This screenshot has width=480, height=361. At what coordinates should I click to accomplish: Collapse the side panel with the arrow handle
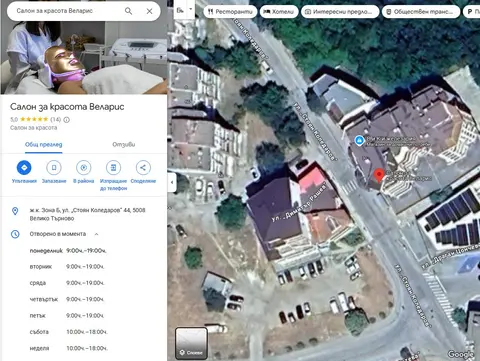coord(172,182)
